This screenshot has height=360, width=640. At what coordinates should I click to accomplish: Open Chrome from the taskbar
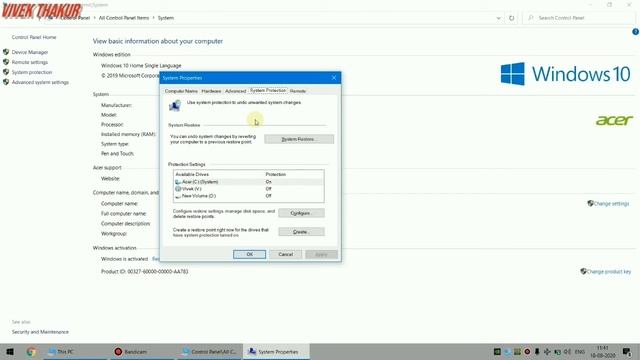click(31, 351)
